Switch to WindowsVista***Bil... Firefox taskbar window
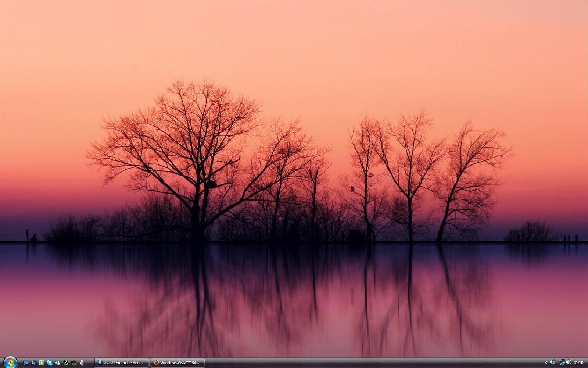The width and height of the screenshot is (588, 368). tap(178, 363)
